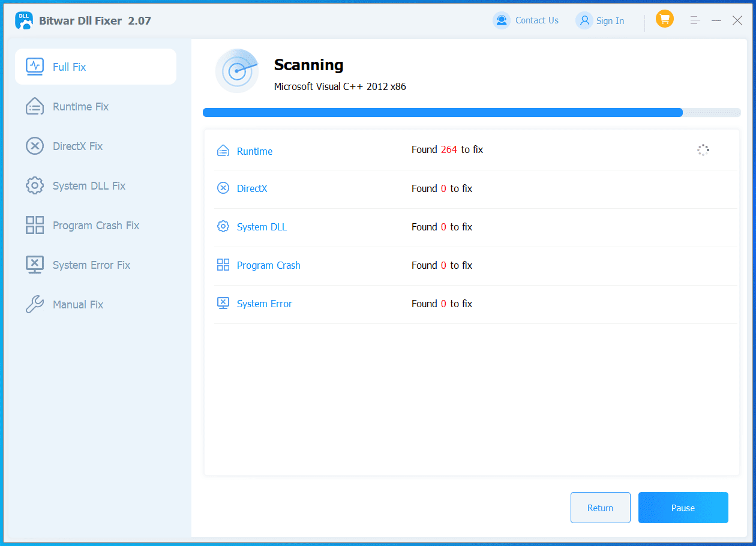
Task: Click the System DLL row gear icon
Action: point(223,226)
